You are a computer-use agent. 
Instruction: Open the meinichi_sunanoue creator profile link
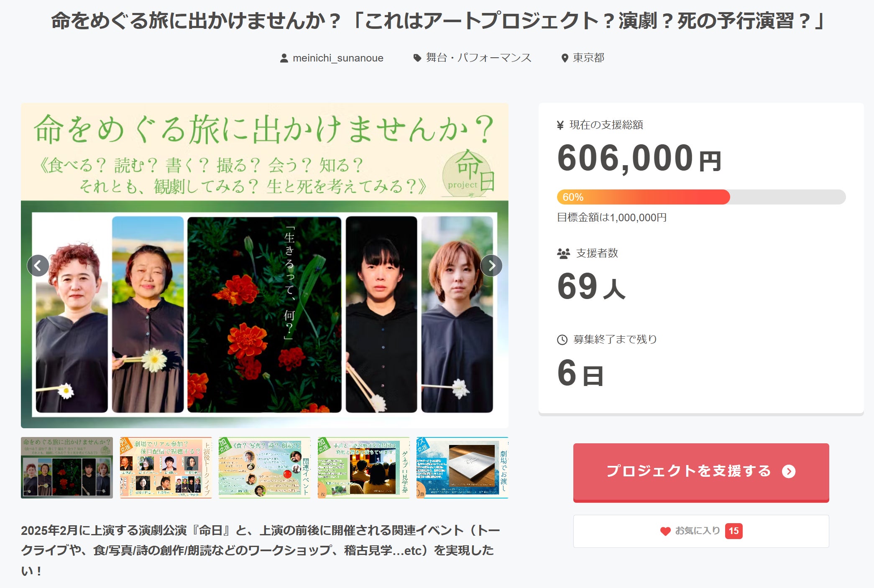[x=338, y=58]
